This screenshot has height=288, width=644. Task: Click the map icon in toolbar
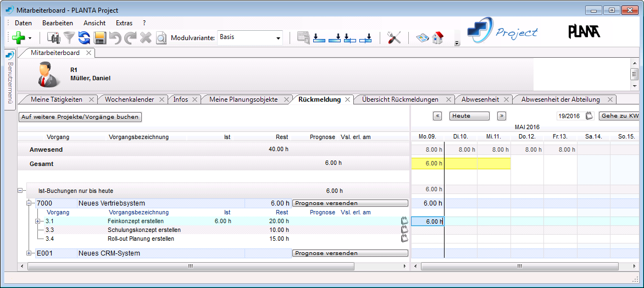tap(422, 38)
